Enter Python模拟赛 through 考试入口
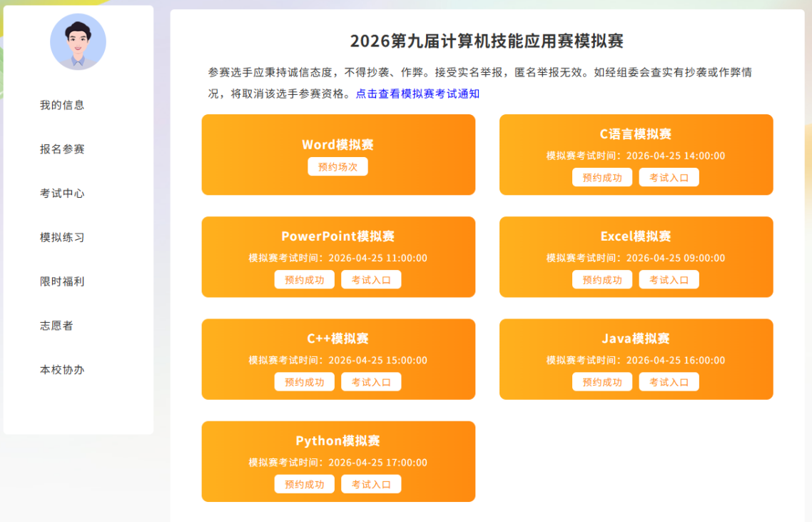 [371, 484]
